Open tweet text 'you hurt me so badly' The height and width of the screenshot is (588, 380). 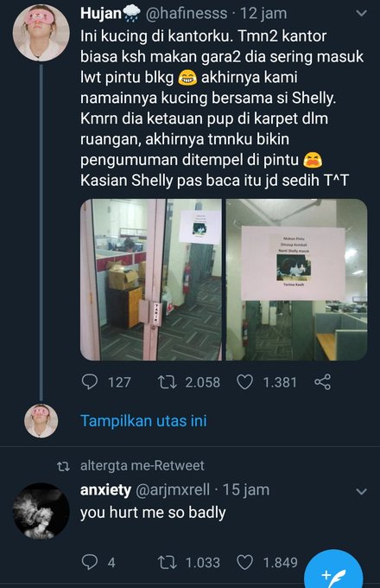pyautogui.click(x=153, y=513)
